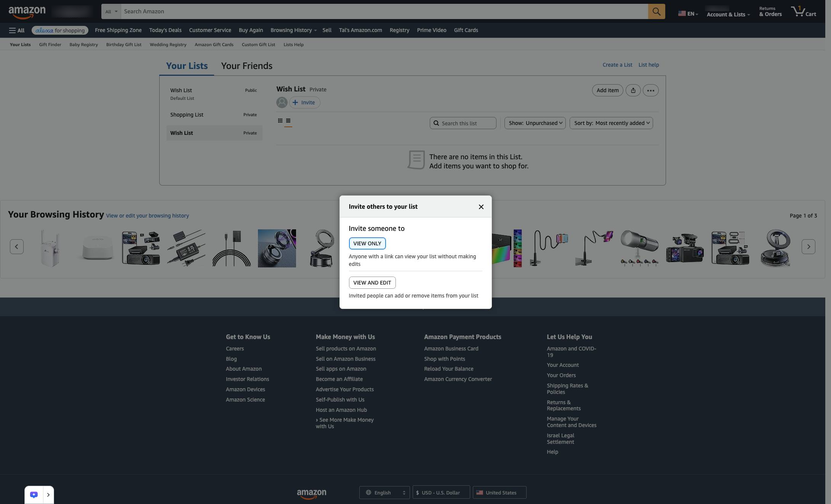Choose the VIEW ONLY invite option
The image size is (831, 504).
(x=367, y=243)
